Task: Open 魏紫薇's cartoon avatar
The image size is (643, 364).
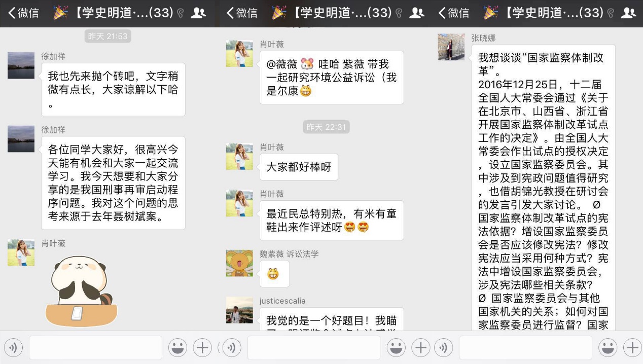Action: coord(239,263)
